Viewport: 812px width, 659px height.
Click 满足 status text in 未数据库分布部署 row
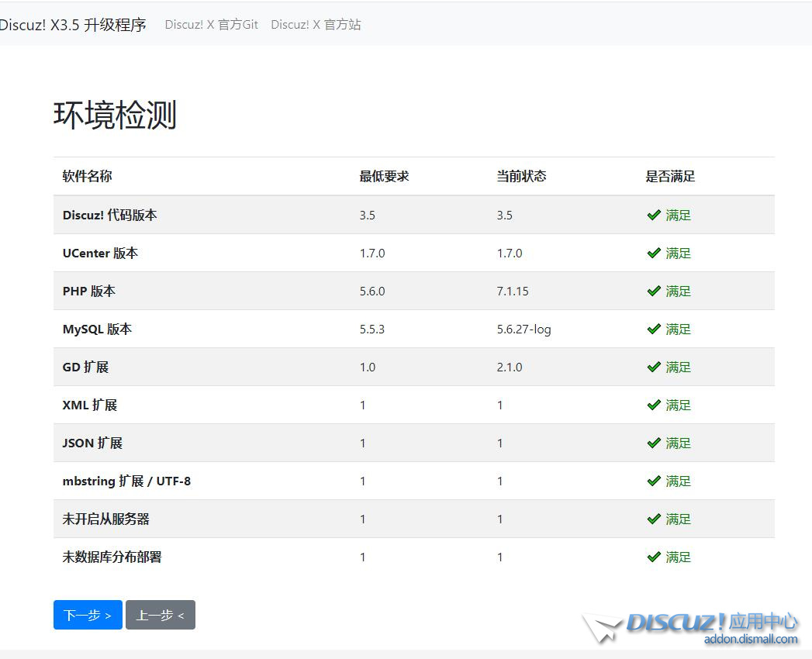tap(679, 557)
